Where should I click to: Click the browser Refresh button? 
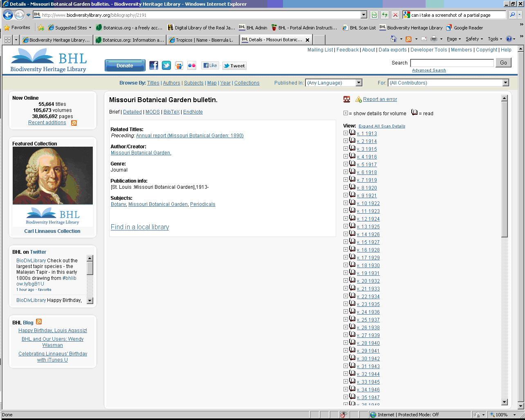pos(384,15)
